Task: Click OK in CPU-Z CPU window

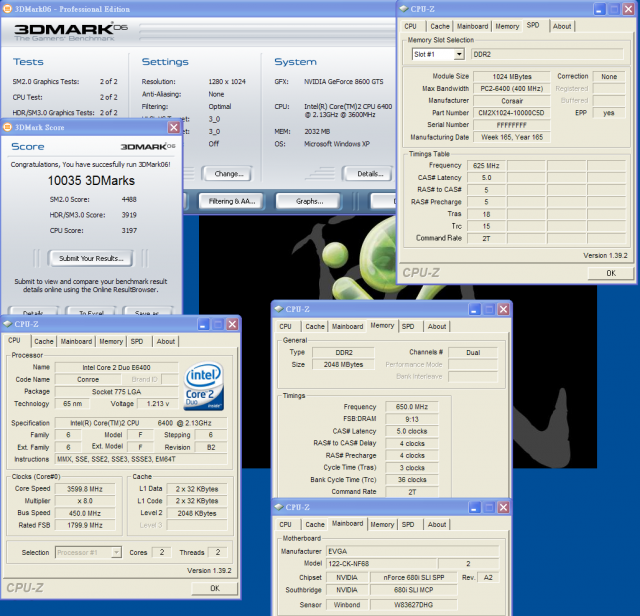Action: coord(215,588)
